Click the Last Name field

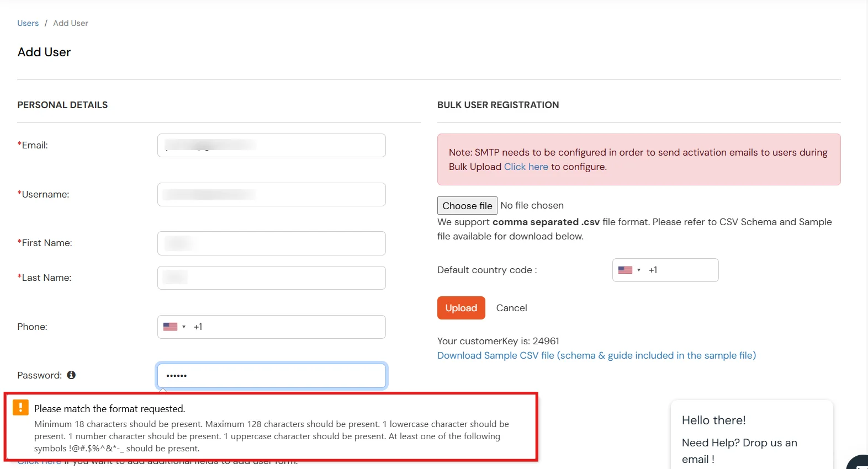point(271,278)
